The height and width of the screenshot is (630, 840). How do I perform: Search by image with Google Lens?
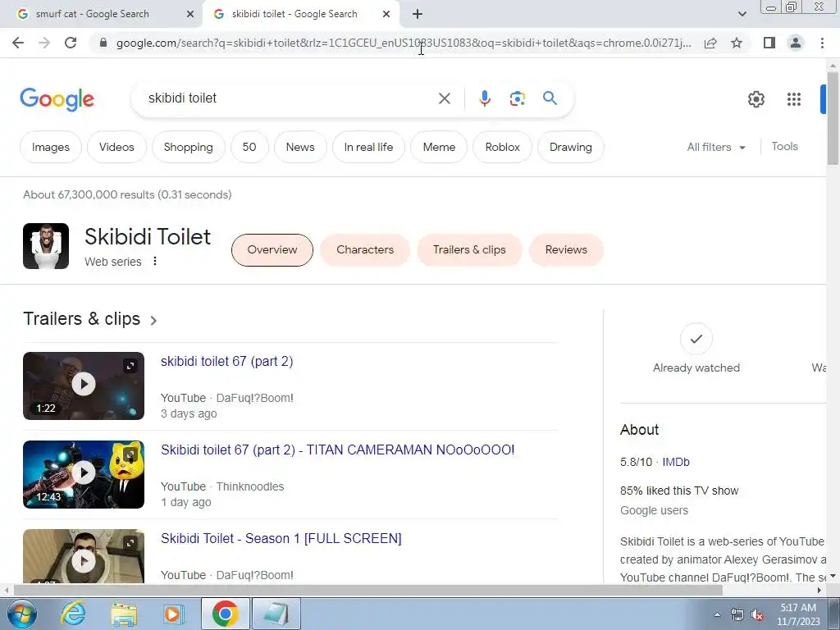click(x=517, y=98)
